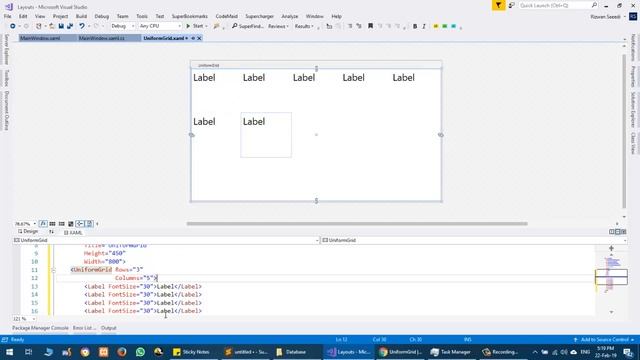Close the UniformGrid.xaml tab
Screen dimensions: 640x360
[199, 38]
